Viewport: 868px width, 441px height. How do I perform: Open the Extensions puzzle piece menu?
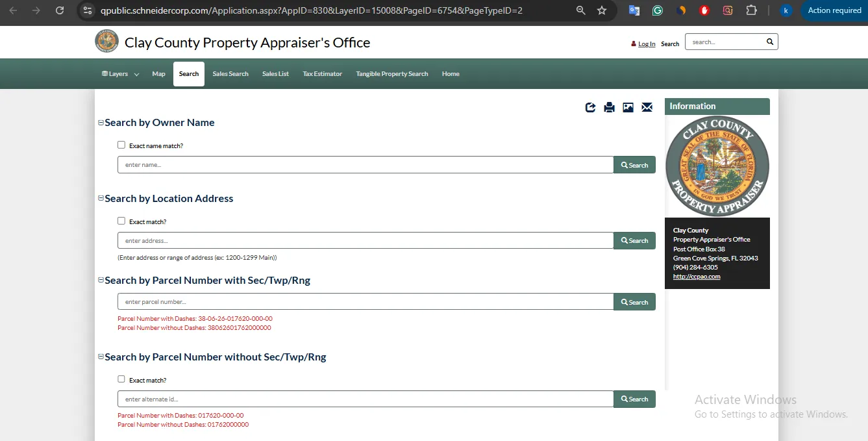click(x=751, y=10)
